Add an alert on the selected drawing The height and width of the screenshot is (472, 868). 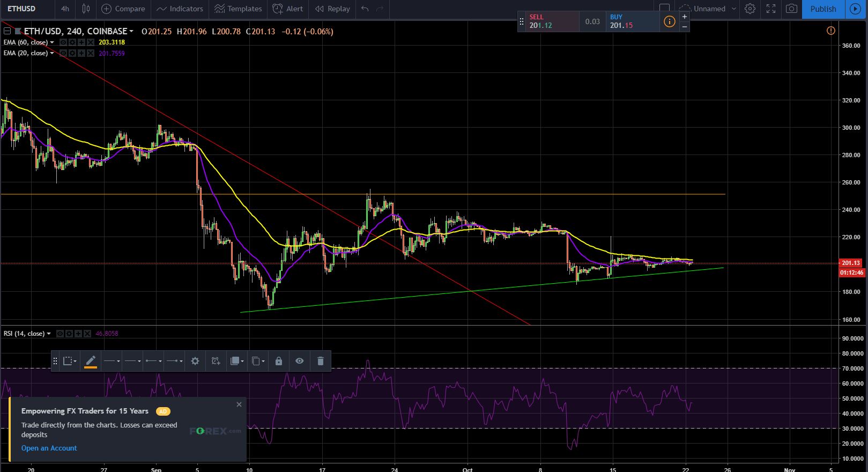point(216,361)
